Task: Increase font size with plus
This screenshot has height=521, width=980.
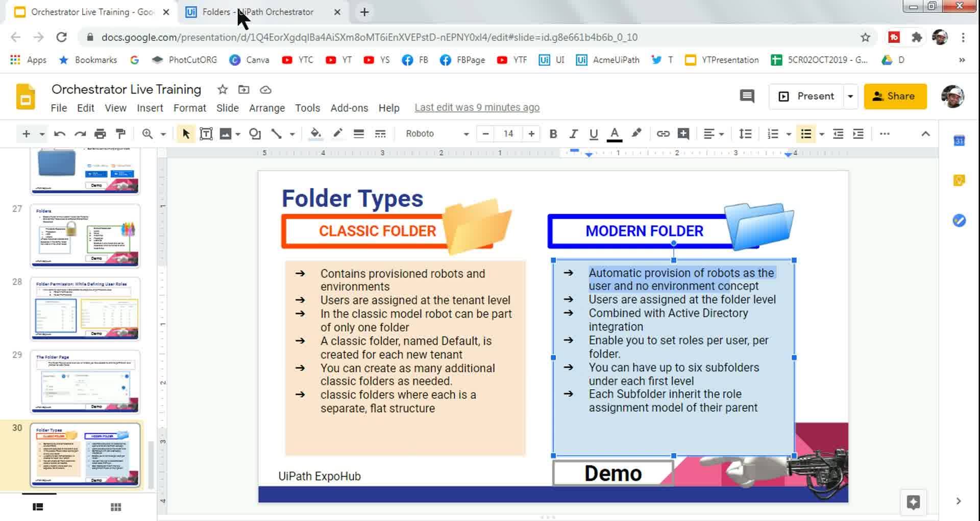Action: [x=531, y=134]
